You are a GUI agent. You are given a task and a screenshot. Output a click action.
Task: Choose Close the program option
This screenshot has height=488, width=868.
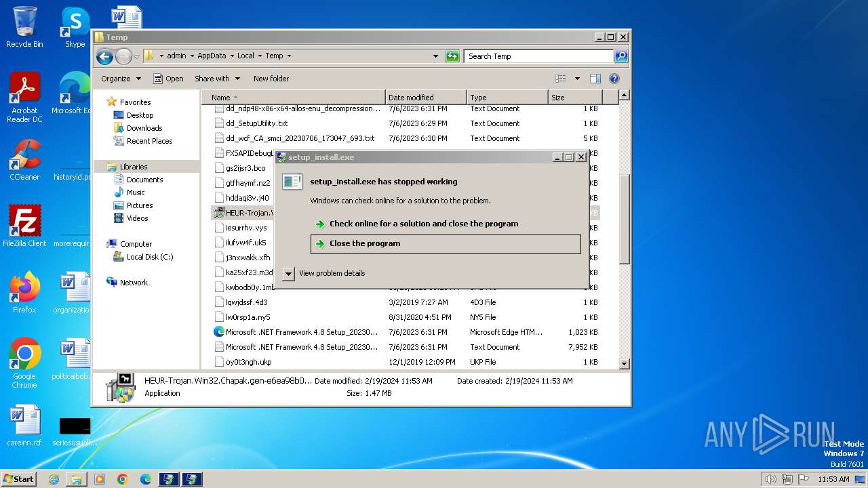[446, 244]
